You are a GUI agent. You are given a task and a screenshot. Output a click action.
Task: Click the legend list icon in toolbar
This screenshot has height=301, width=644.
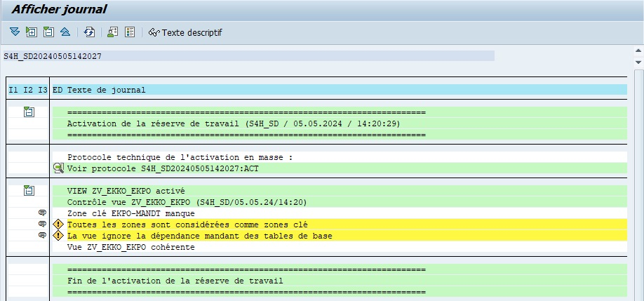130,32
